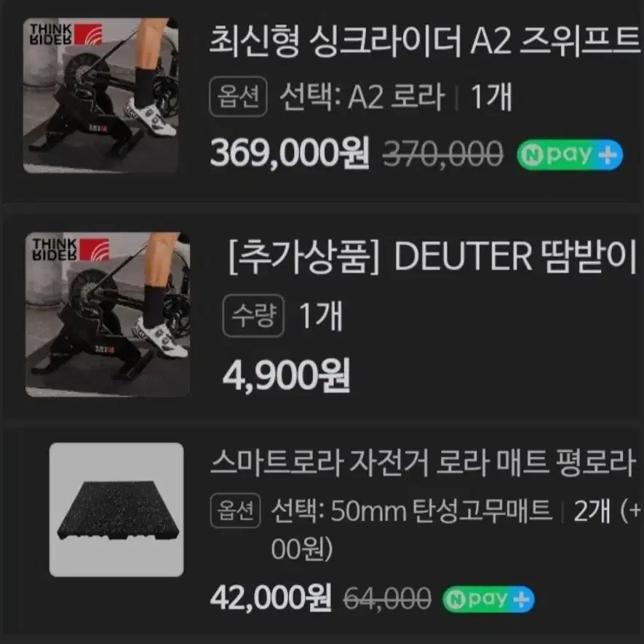Open the DEUTER 땀받이 add-on product thumbnail
This screenshot has width=644, height=644.
pos(108,314)
